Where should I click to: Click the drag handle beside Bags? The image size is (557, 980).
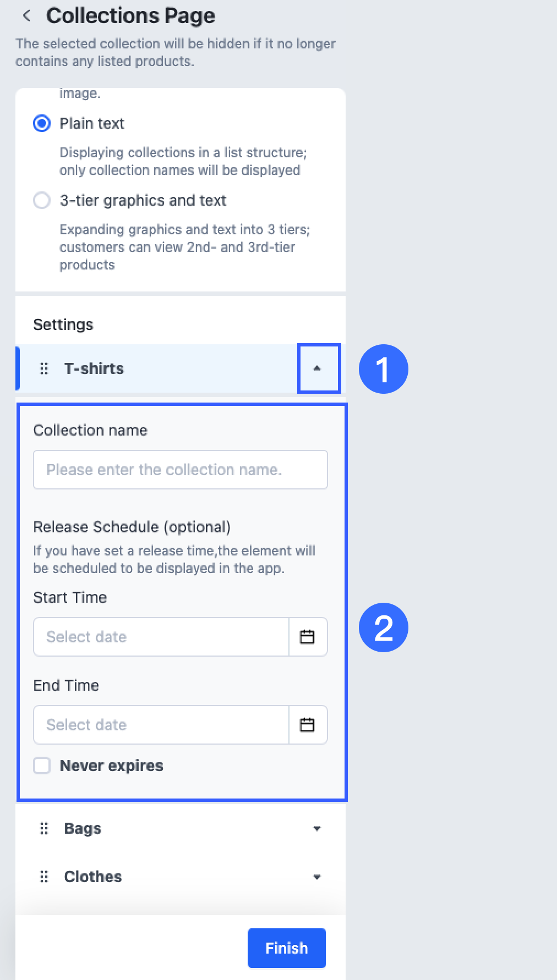click(x=44, y=828)
